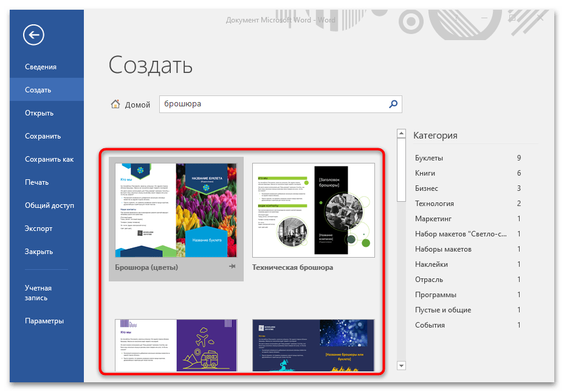
Task: Filter by Буклеты category
Action: coord(429,158)
